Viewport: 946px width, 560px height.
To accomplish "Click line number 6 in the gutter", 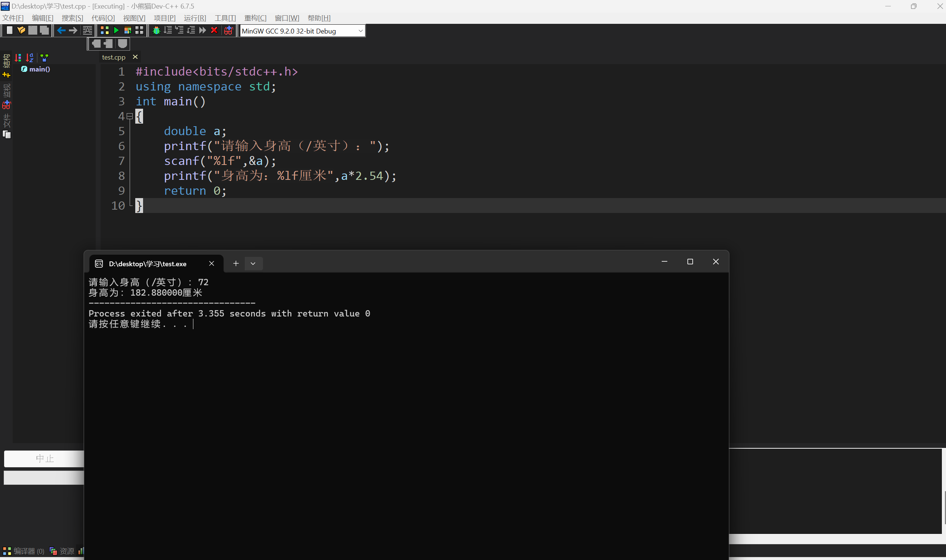I will (121, 146).
